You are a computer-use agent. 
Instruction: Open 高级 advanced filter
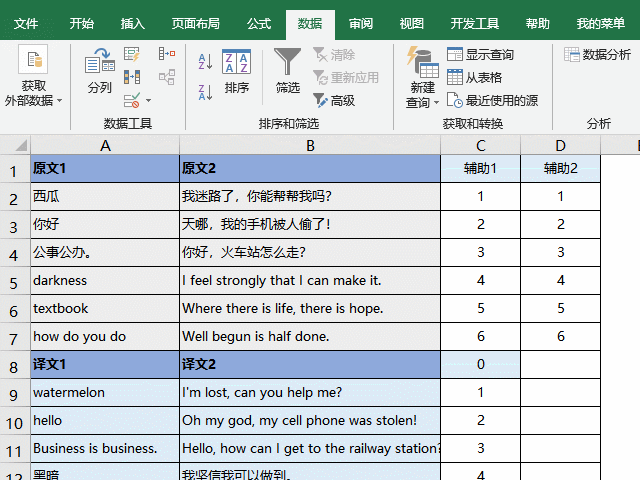(x=334, y=100)
